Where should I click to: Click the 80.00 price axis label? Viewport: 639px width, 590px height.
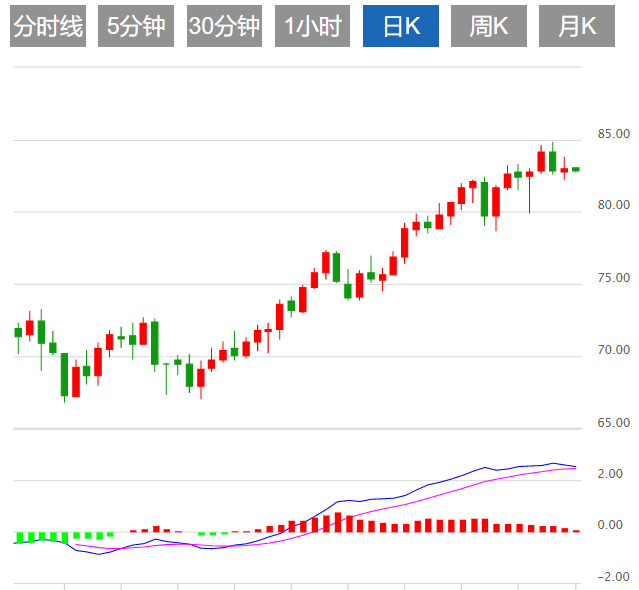[614, 205]
